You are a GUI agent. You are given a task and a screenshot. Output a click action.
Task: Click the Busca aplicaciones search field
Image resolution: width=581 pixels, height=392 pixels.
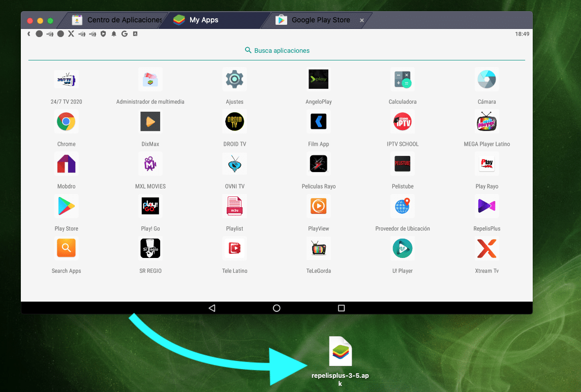click(x=277, y=51)
